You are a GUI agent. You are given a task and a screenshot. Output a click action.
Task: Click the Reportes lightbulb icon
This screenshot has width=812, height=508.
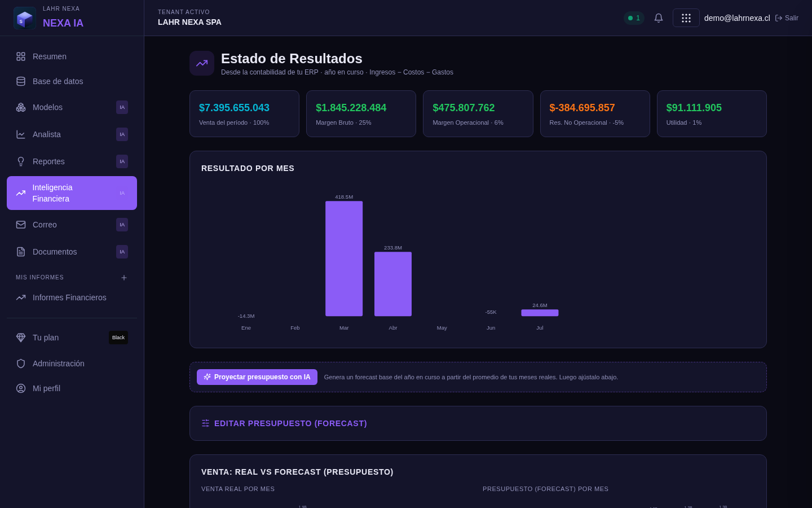click(x=21, y=161)
